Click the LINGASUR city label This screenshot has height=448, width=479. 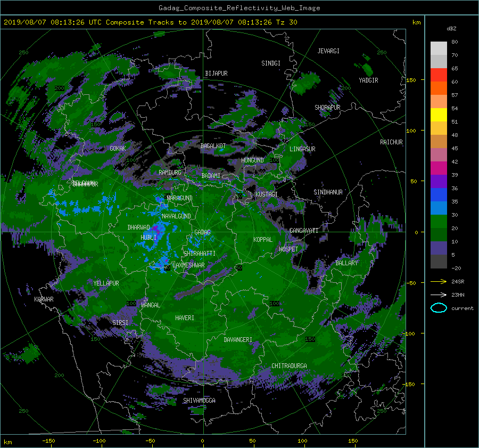point(302,149)
